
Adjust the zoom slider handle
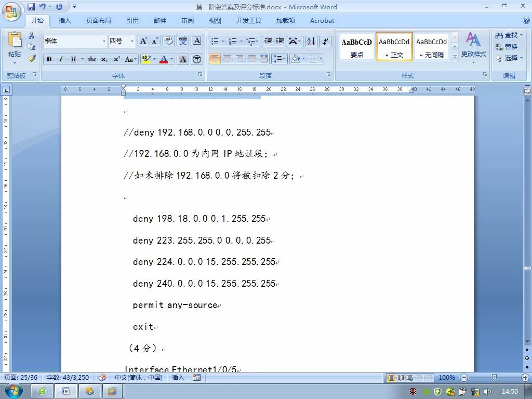point(495,377)
